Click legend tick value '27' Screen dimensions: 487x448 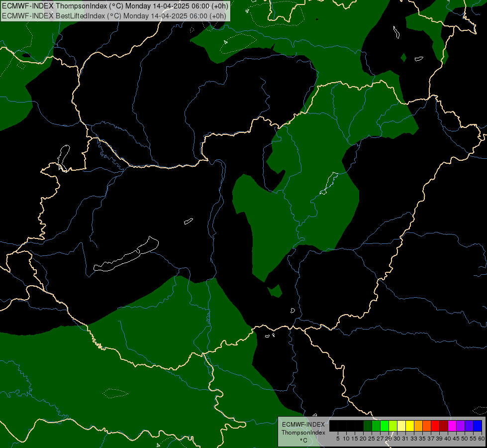click(380, 439)
